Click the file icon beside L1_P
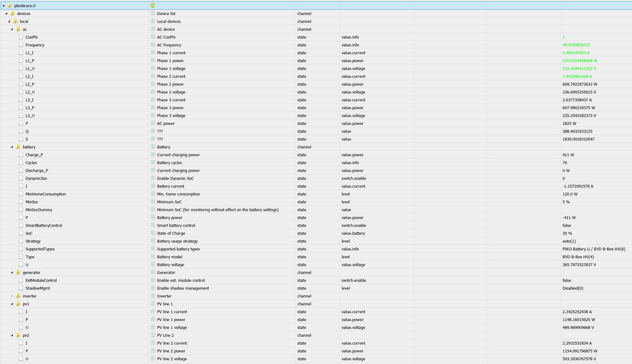The width and height of the screenshot is (632, 364). [21, 61]
